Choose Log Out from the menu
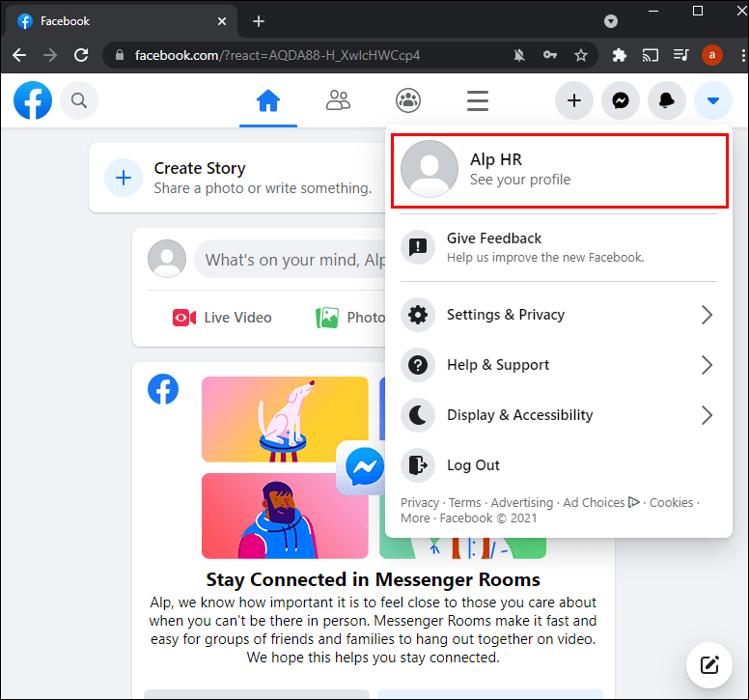This screenshot has width=749, height=700. [559, 465]
